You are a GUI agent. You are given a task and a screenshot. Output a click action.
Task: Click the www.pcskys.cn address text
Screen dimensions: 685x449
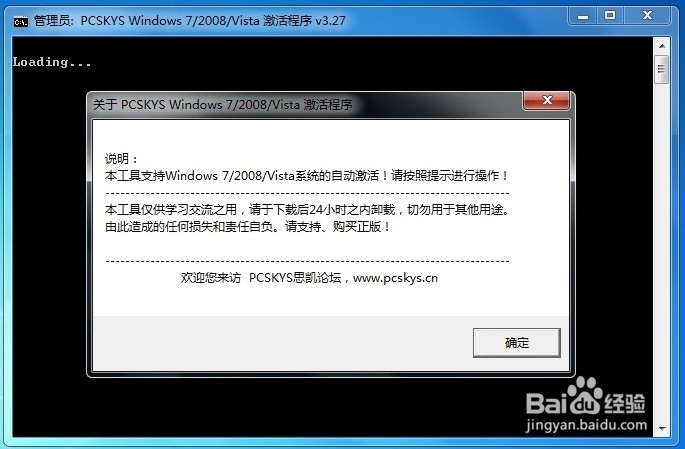pyautogui.click(x=395, y=278)
